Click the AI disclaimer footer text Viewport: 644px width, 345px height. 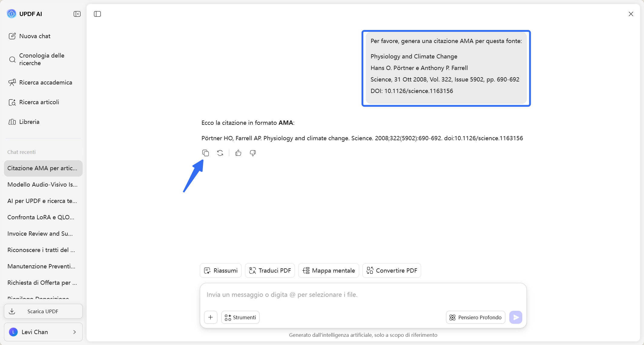click(363, 335)
